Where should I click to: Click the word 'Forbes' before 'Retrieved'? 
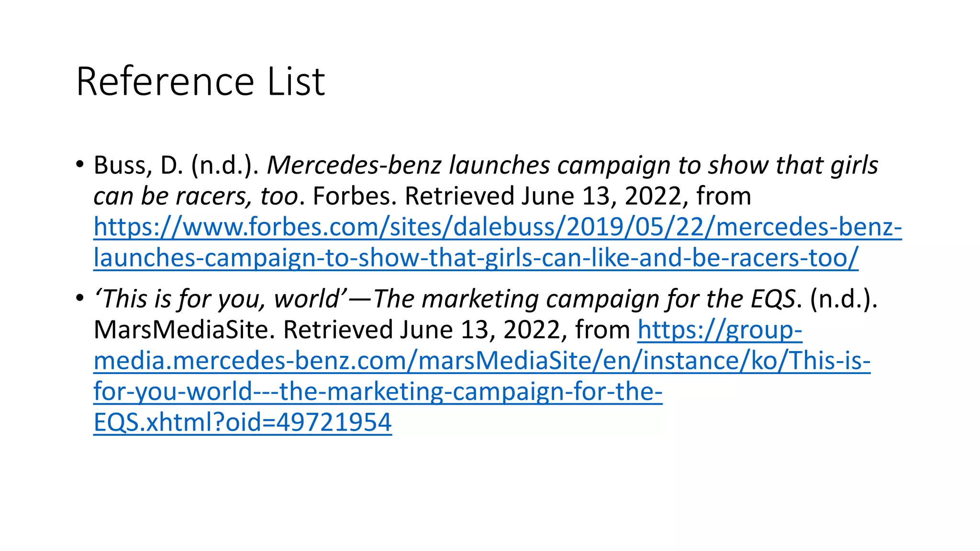click(352, 196)
